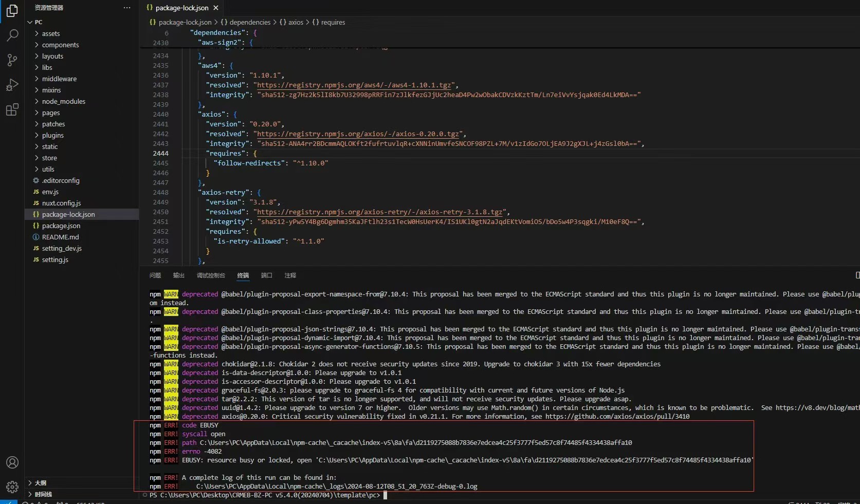Open setting.js file
The height and width of the screenshot is (504, 860).
point(55,259)
